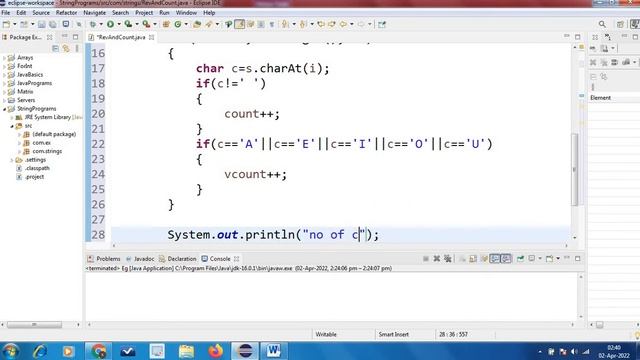Switch to the Declaration tab
This screenshot has height=360, width=640.
[178, 259]
